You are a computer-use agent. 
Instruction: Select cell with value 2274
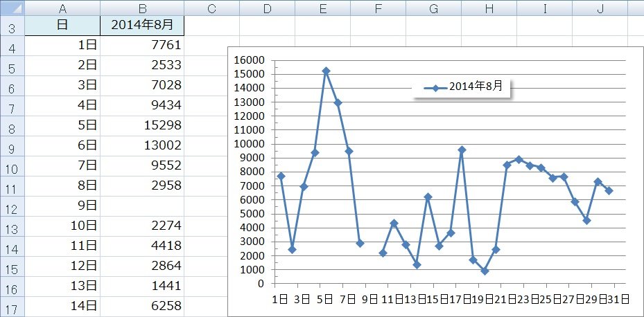(142, 227)
